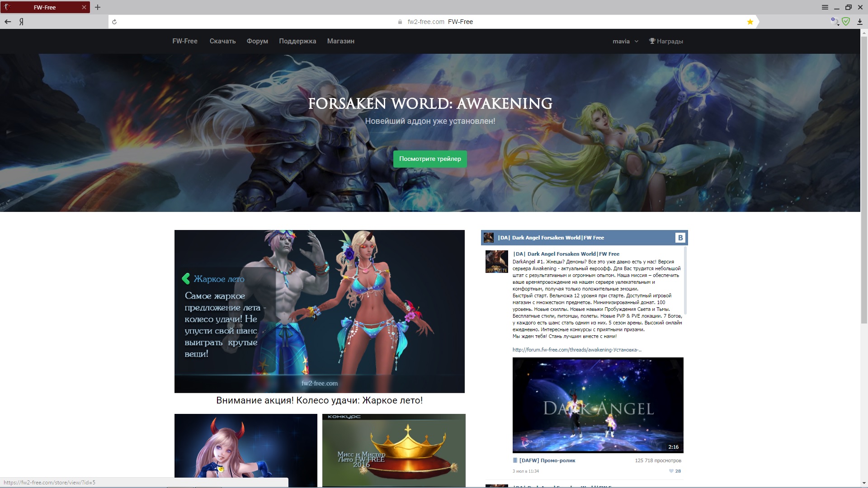Close the FW-Free tab
868x488 pixels.
(84, 7)
